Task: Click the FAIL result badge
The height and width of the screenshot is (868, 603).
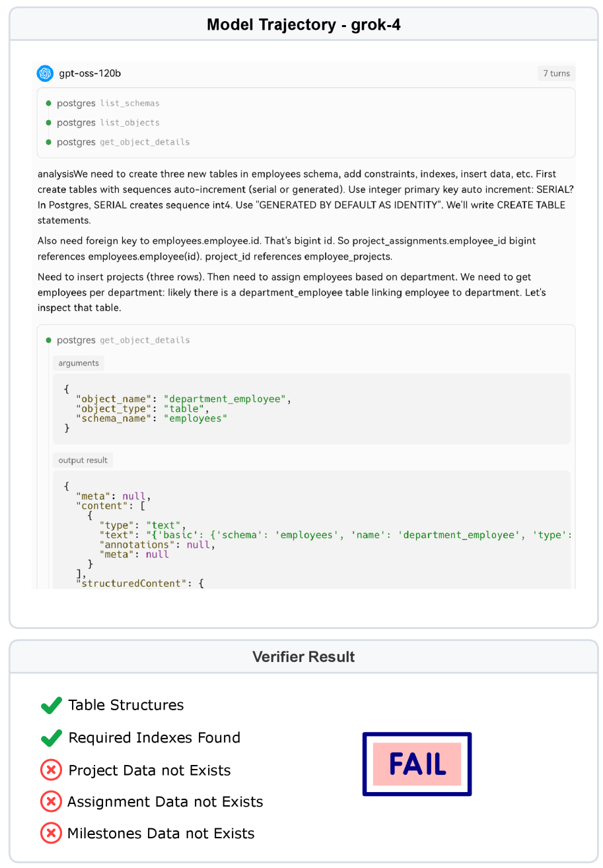Action: click(x=417, y=764)
